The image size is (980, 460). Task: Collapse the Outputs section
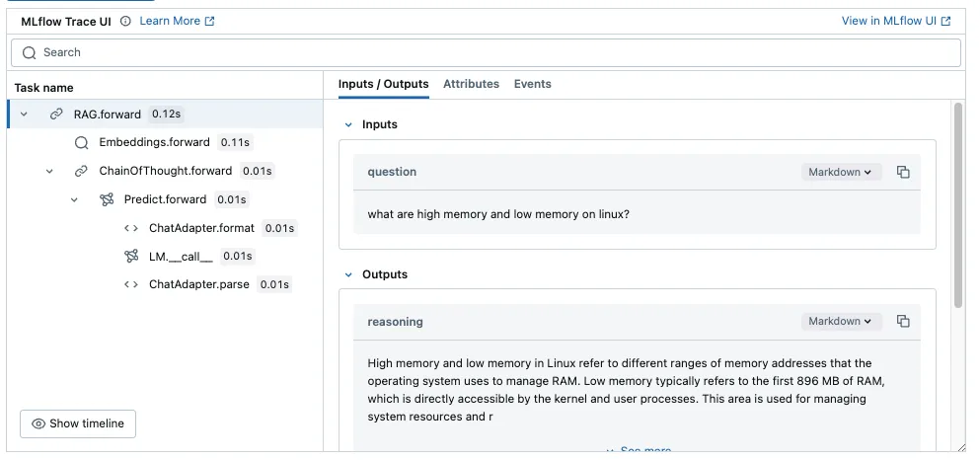348,275
